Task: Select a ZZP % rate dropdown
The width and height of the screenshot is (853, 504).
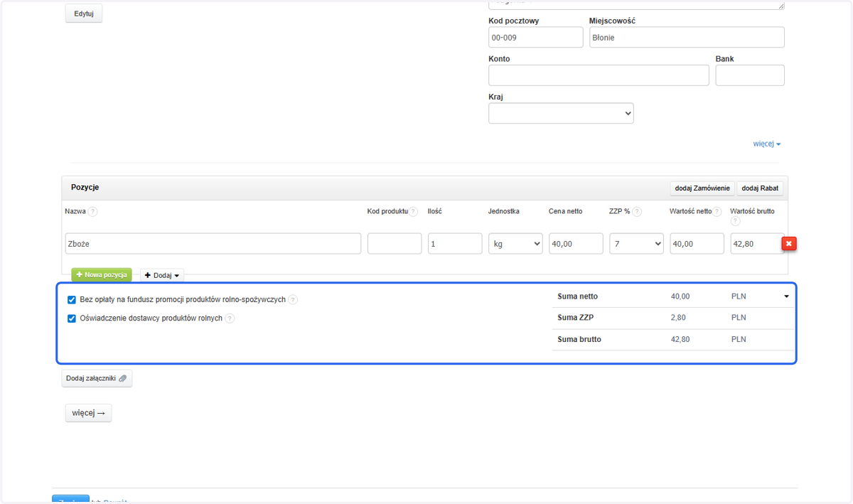Action: tap(636, 244)
